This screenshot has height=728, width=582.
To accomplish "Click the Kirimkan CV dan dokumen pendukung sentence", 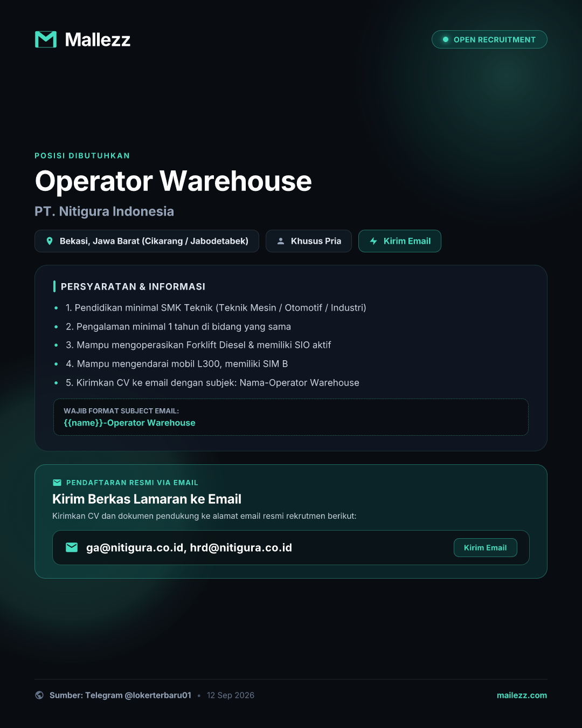I will (204, 516).
